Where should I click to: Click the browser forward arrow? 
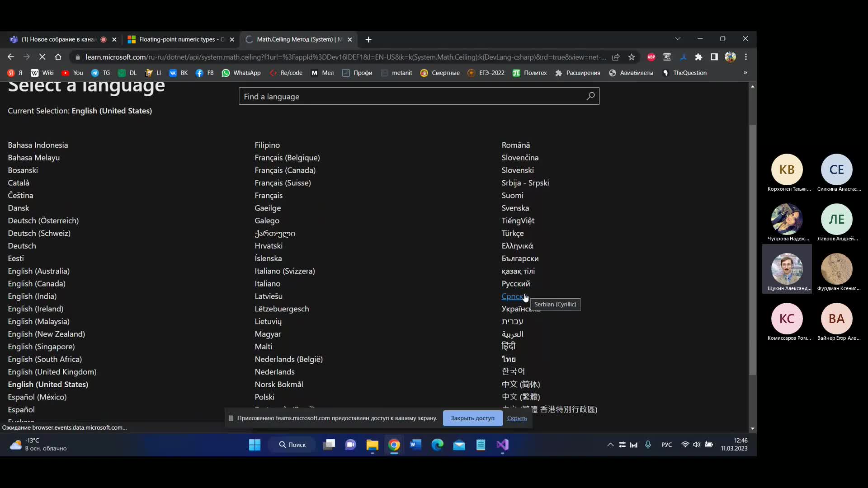[x=27, y=57]
